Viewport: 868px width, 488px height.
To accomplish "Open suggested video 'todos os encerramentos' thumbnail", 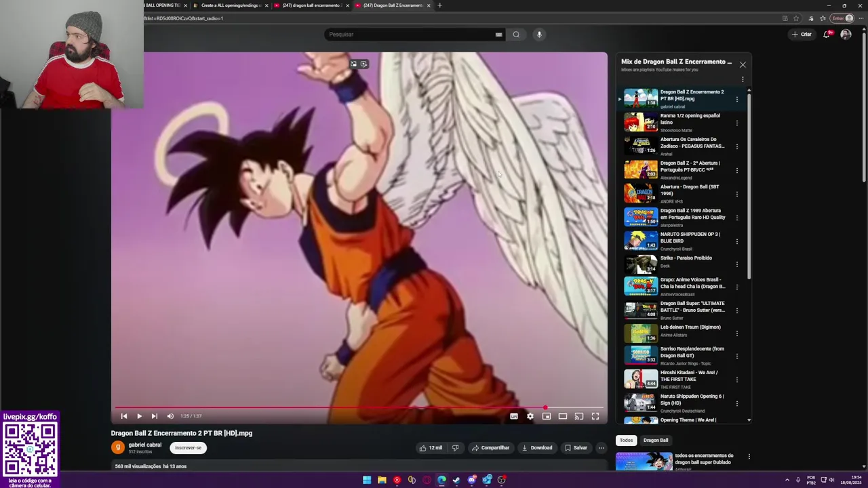I will 644,462.
